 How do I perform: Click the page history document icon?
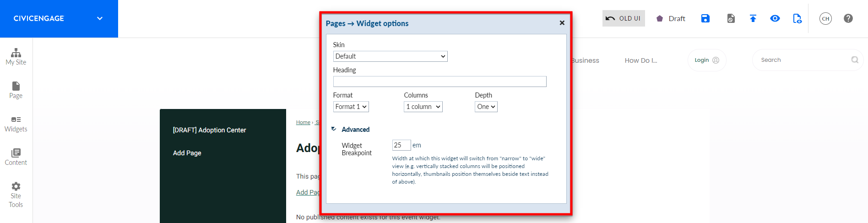pos(731,18)
